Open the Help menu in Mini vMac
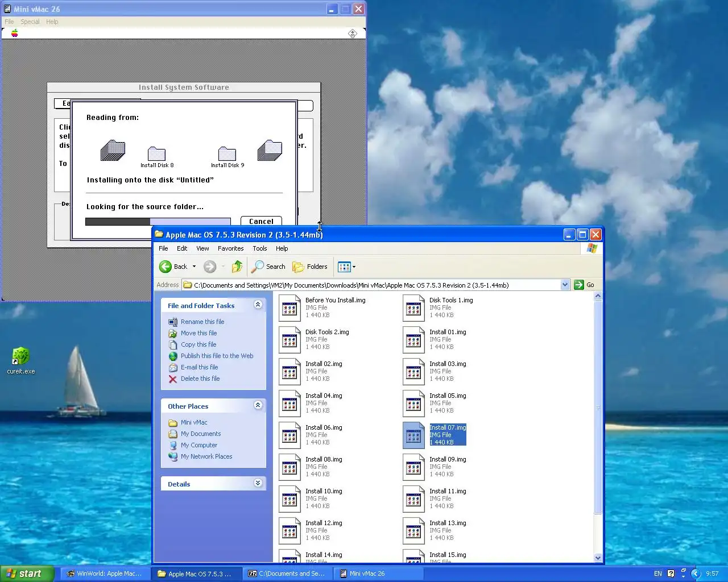 52,22
